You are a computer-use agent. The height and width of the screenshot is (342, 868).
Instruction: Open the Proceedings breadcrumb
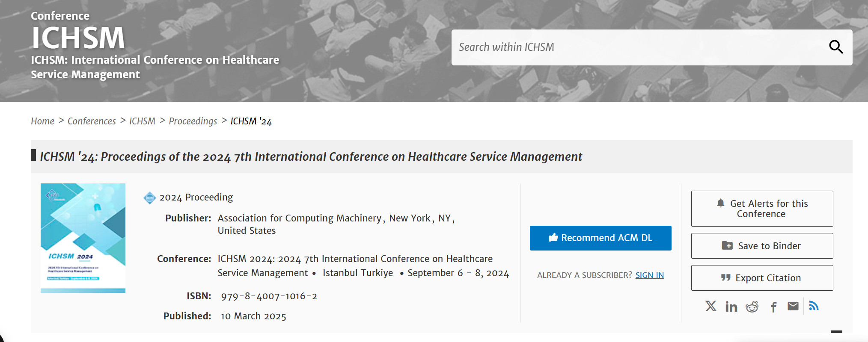pyautogui.click(x=193, y=121)
